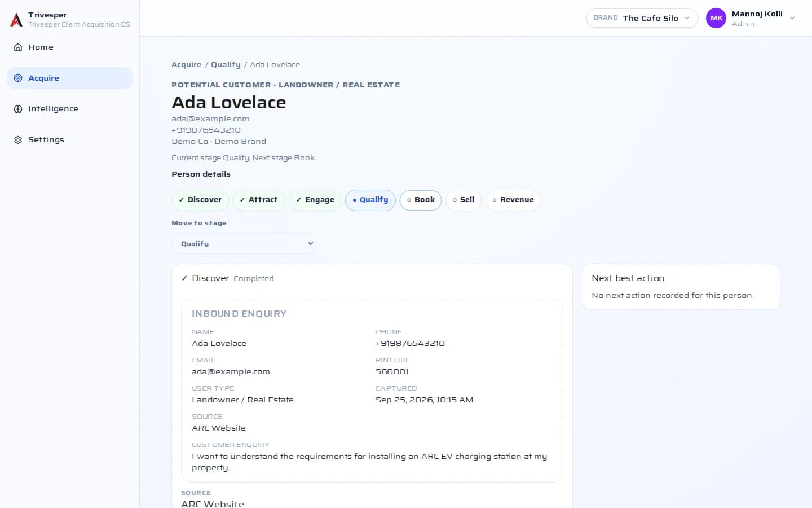Screen dimensions: 812x508
Task: Click the pin code value 560001
Action: coord(392,372)
